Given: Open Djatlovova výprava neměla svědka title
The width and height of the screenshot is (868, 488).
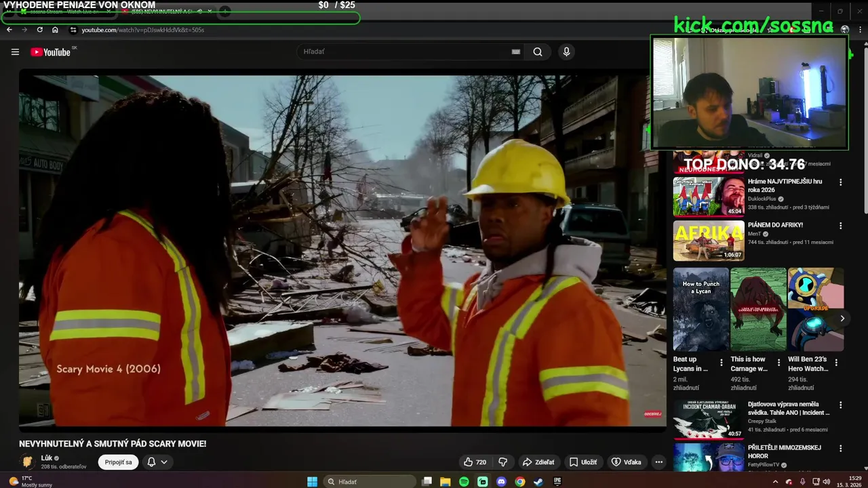Looking at the screenshot, I should pyautogui.click(x=789, y=409).
